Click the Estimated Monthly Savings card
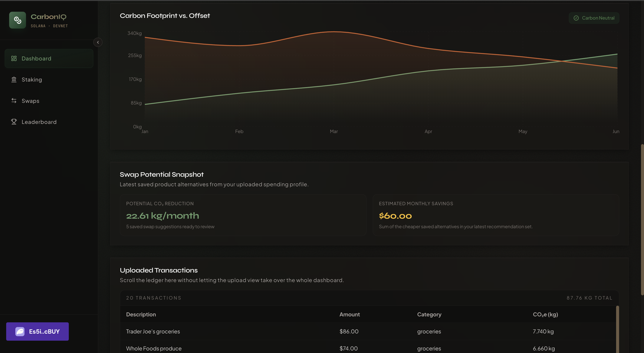This screenshot has width=644, height=353. point(496,215)
